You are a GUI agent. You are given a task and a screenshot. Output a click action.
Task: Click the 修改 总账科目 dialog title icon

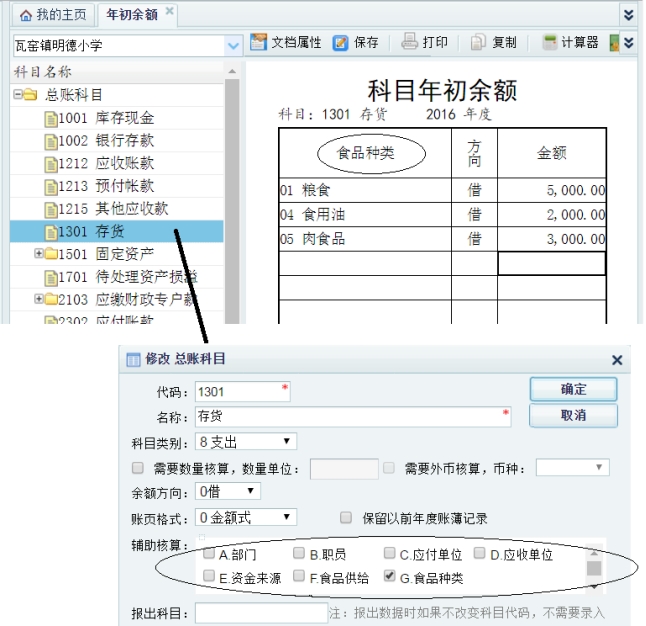tap(133, 360)
